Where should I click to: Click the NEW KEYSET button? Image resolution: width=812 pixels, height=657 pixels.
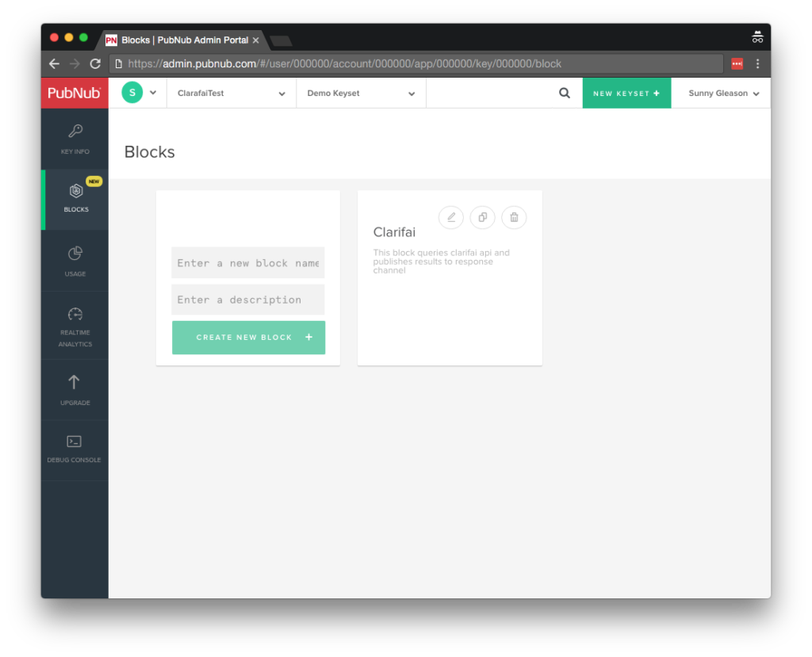pos(626,93)
